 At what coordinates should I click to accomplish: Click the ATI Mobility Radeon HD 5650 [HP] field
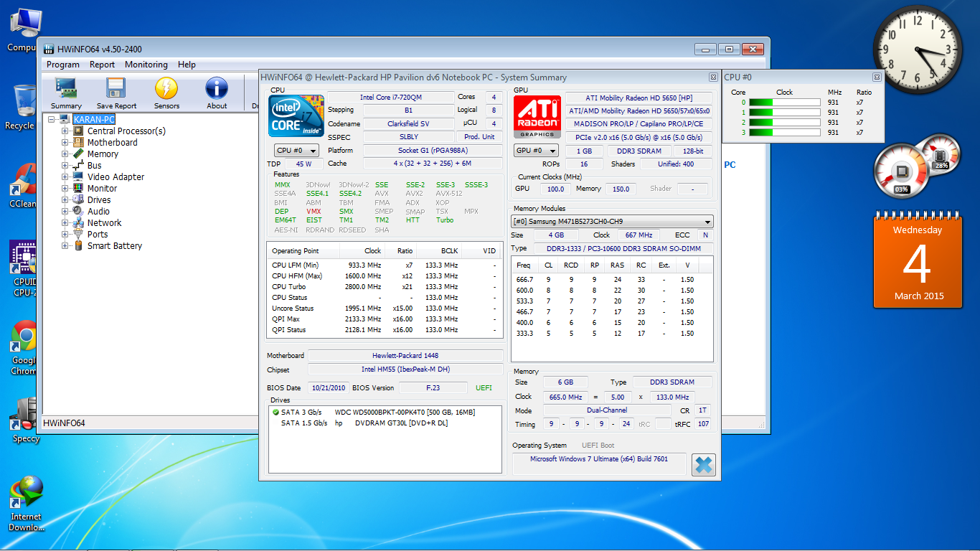639,98
